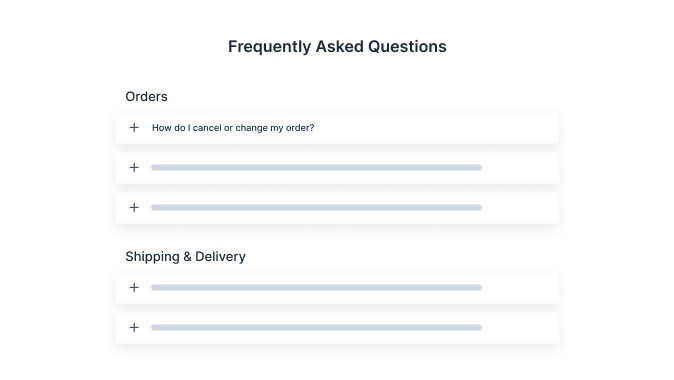Click plus icon of second Orders item
Viewport: 674px width, 380px height.
(x=134, y=168)
